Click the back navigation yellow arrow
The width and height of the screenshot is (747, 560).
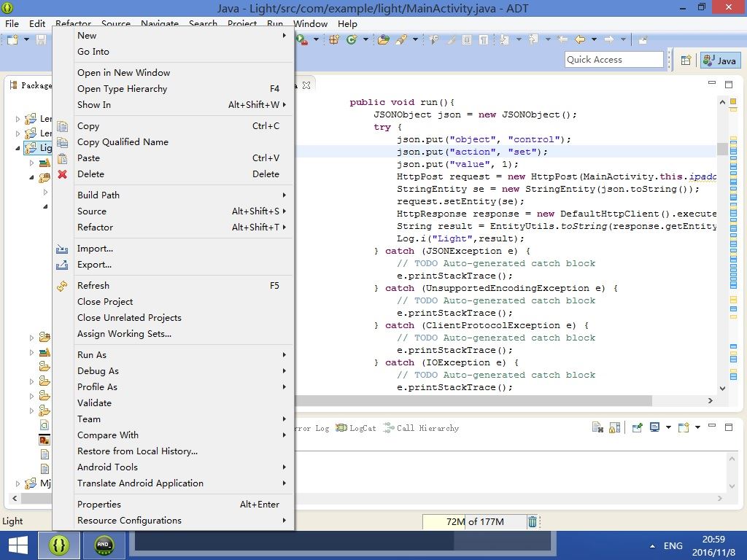coord(580,39)
